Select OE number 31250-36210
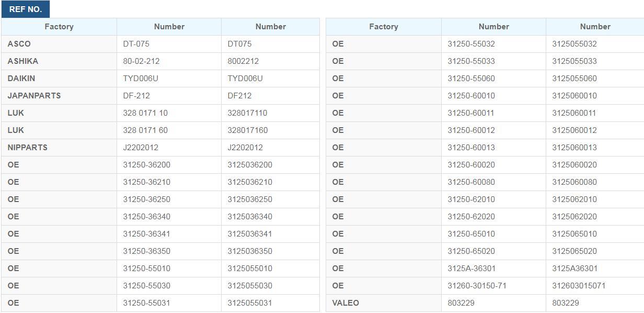Viewport: 644px width, 313px height. (x=146, y=182)
